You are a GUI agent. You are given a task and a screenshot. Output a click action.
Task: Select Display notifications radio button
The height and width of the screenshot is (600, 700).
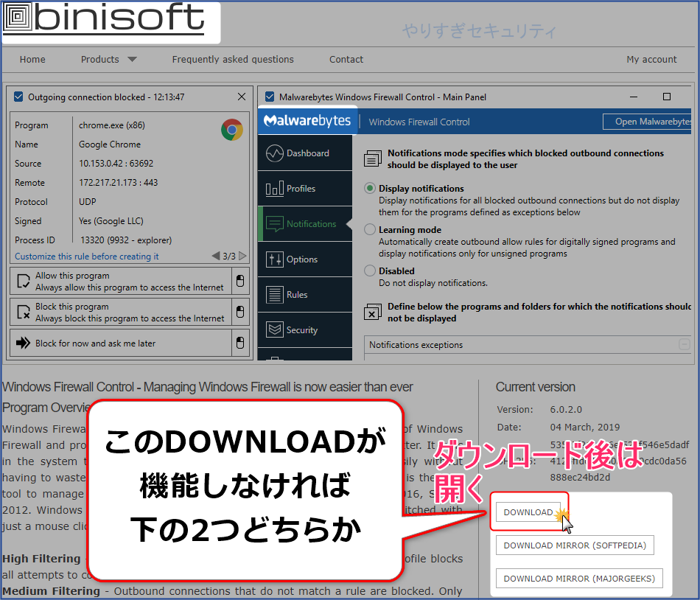(x=370, y=189)
